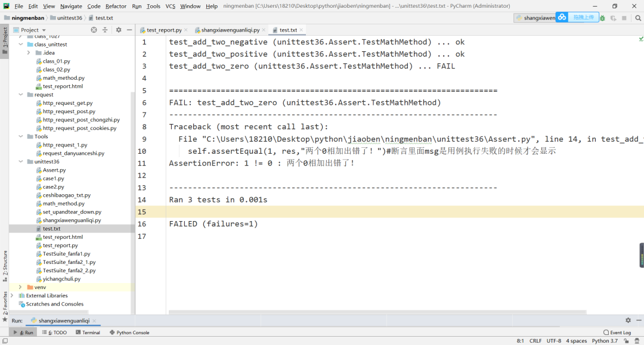
Task: Hide the Run panel minus icon
Action: point(639,321)
